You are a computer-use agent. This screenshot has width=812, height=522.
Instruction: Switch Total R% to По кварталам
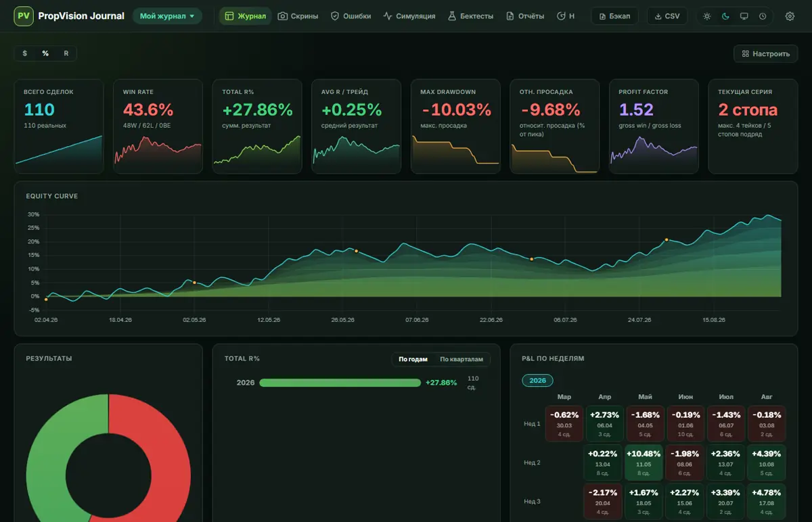coord(461,359)
